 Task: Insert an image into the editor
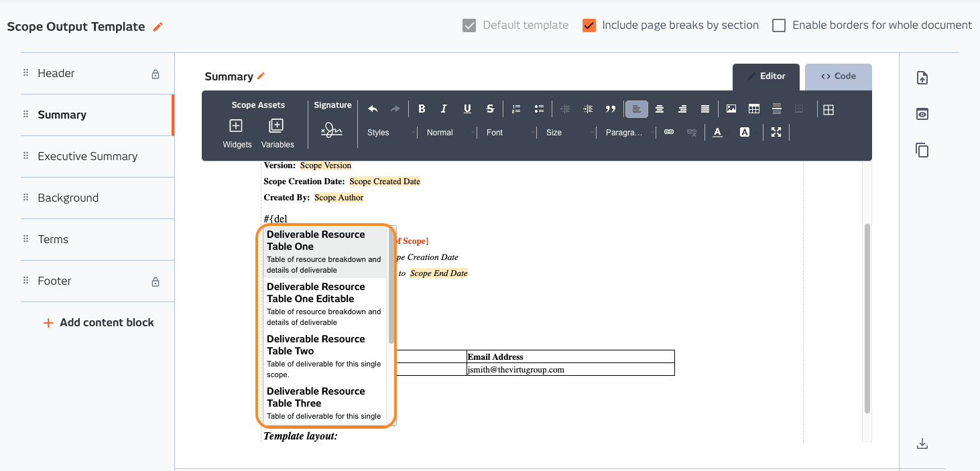coord(731,109)
